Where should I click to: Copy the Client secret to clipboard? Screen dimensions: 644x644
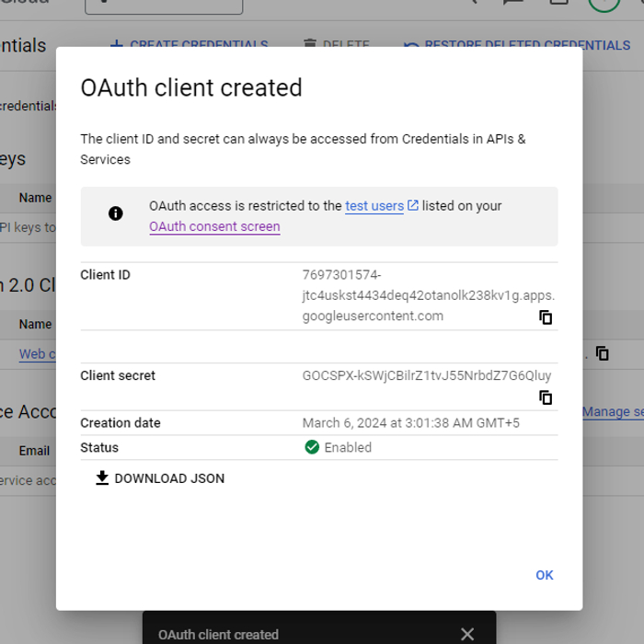pos(546,397)
